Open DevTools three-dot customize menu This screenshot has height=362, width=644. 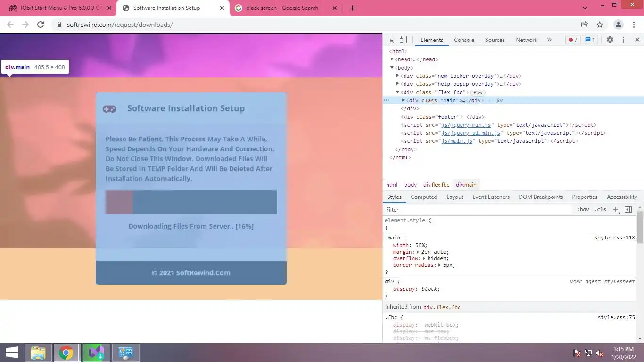click(x=623, y=40)
